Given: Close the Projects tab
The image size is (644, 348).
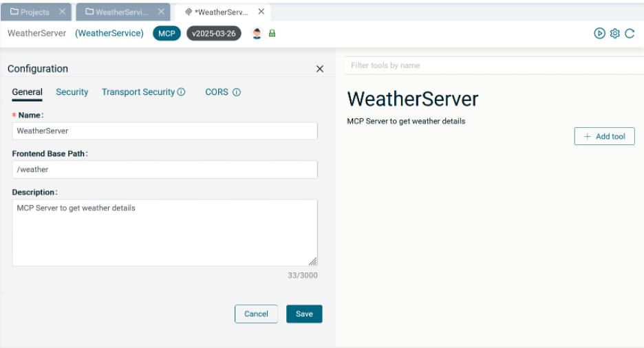Looking at the screenshot, I should click(x=62, y=12).
